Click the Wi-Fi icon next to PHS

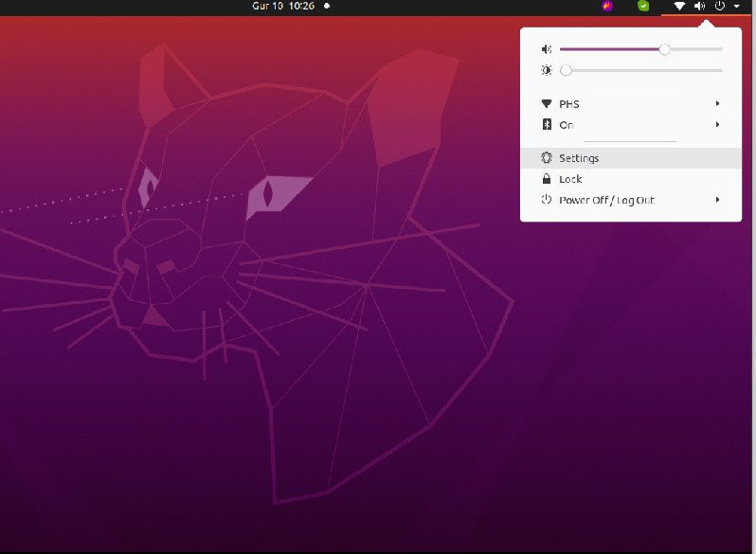click(547, 103)
